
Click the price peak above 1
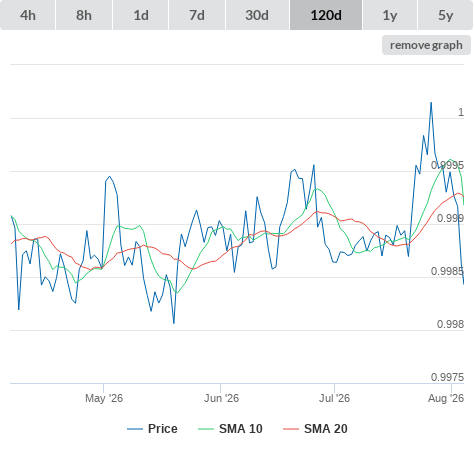pyautogui.click(x=431, y=103)
